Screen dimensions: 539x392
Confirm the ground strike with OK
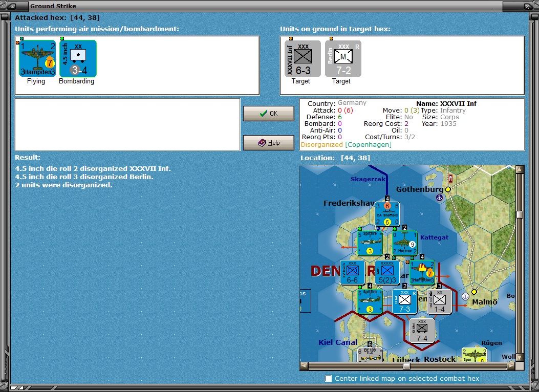(x=268, y=114)
